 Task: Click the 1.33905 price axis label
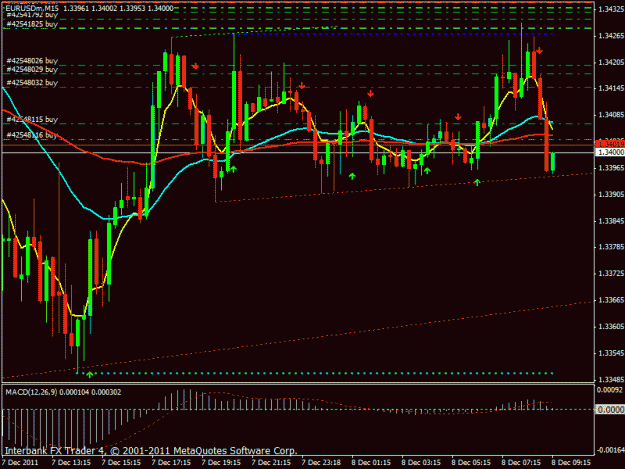click(x=611, y=194)
